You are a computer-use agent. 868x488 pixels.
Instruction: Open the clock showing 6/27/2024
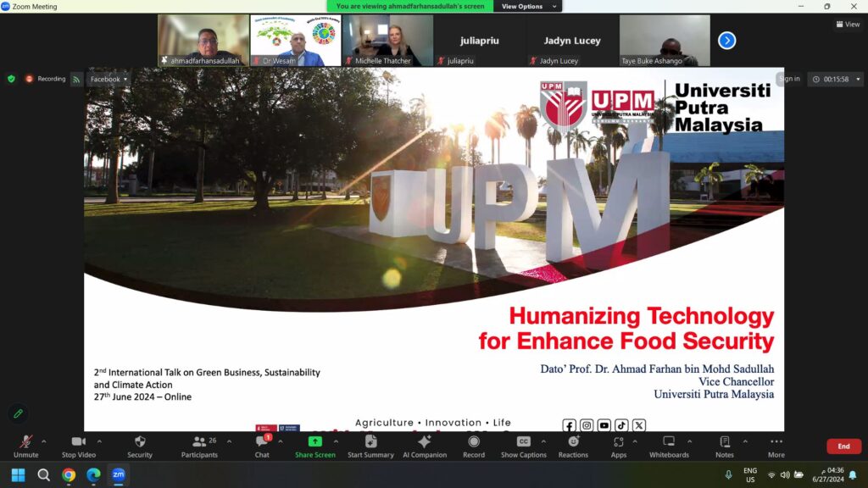coord(828,474)
